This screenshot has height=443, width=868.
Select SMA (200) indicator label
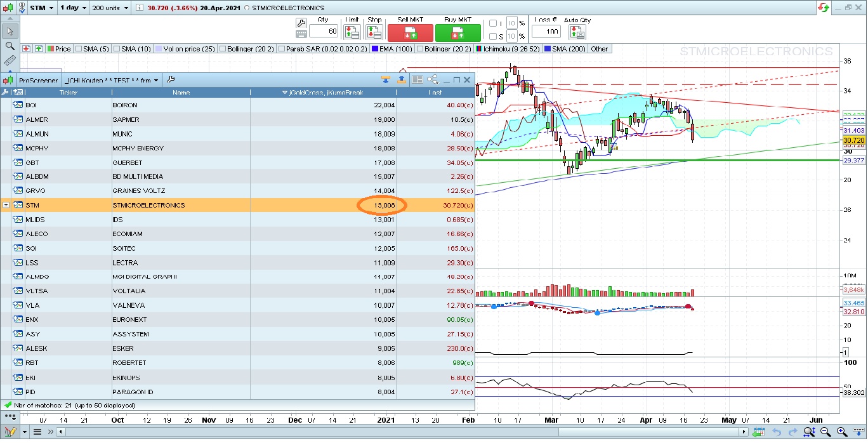pos(564,49)
